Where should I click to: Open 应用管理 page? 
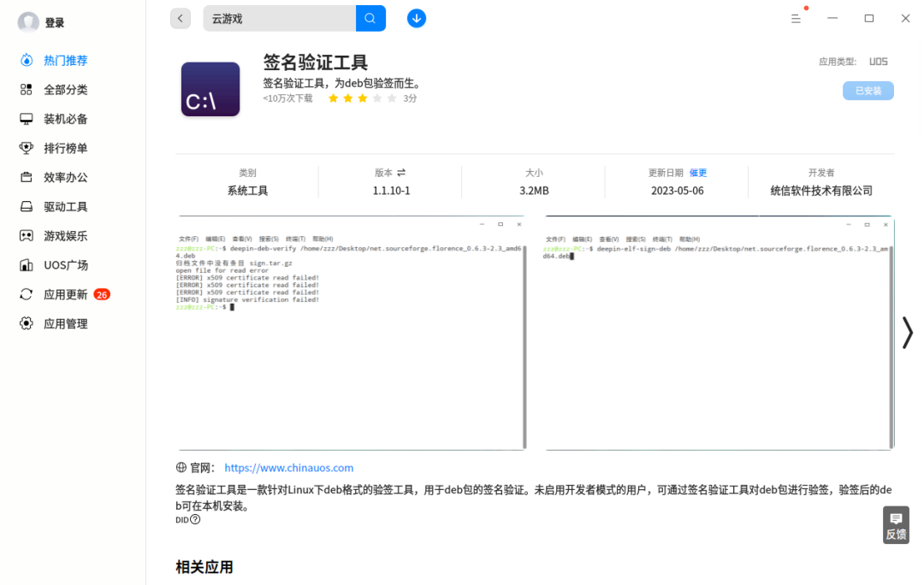click(65, 324)
